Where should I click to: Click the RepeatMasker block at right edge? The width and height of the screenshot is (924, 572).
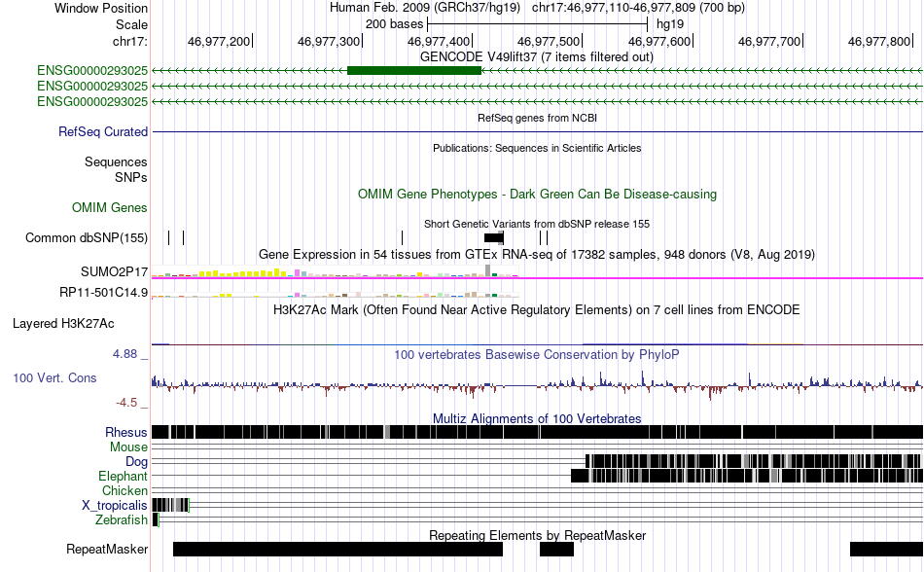(x=886, y=549)
